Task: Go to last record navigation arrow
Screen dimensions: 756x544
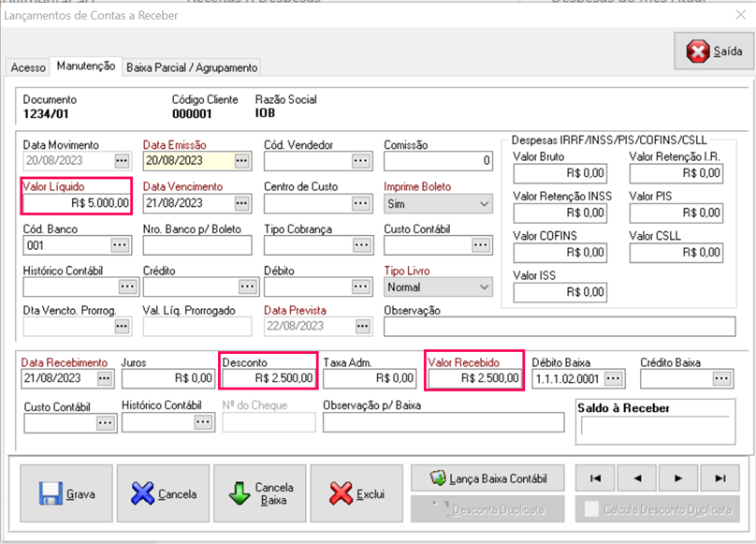Action: coord(720,478)
